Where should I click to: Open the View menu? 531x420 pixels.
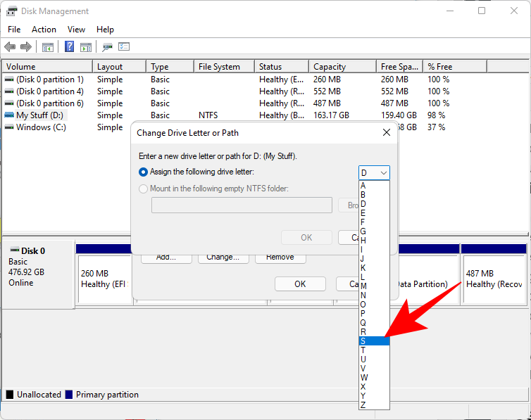(76, 30)
